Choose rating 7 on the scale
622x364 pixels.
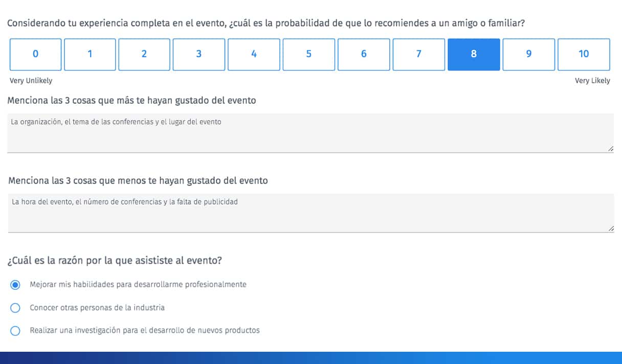(419, 54)
